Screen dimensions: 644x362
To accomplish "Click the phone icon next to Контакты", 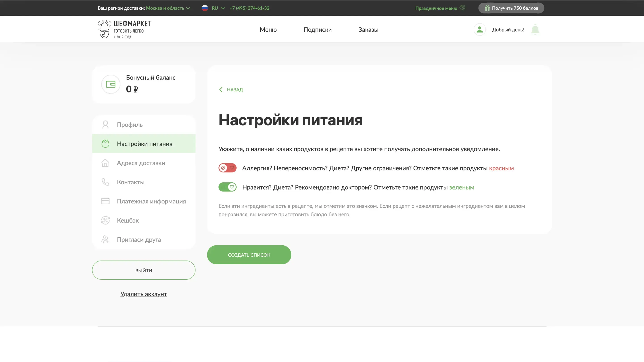I will [105, 182].
